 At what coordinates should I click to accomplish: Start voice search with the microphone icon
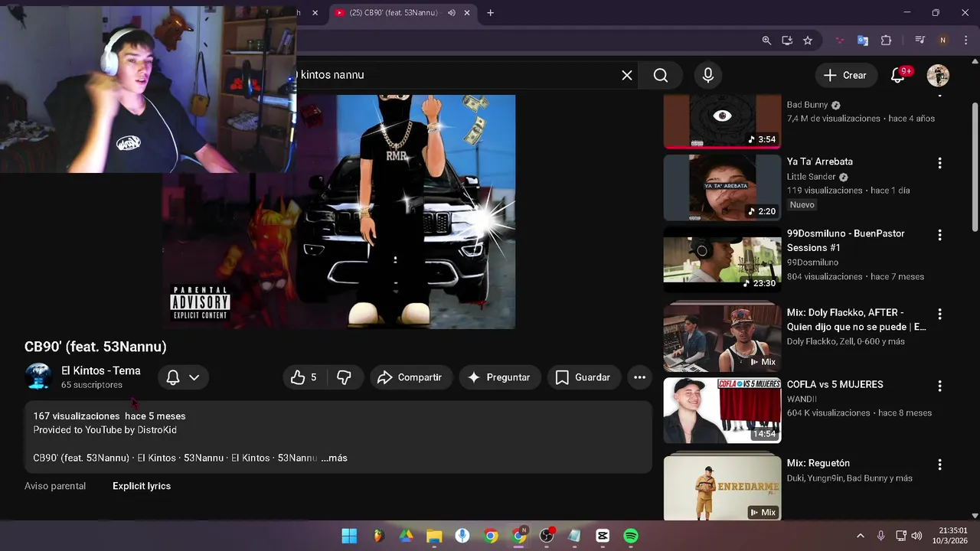pos(708,75)
